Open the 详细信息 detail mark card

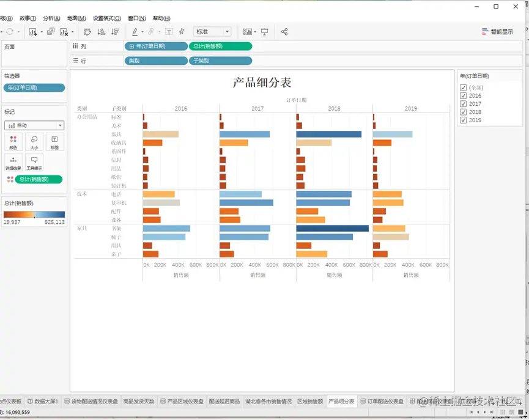13,162
